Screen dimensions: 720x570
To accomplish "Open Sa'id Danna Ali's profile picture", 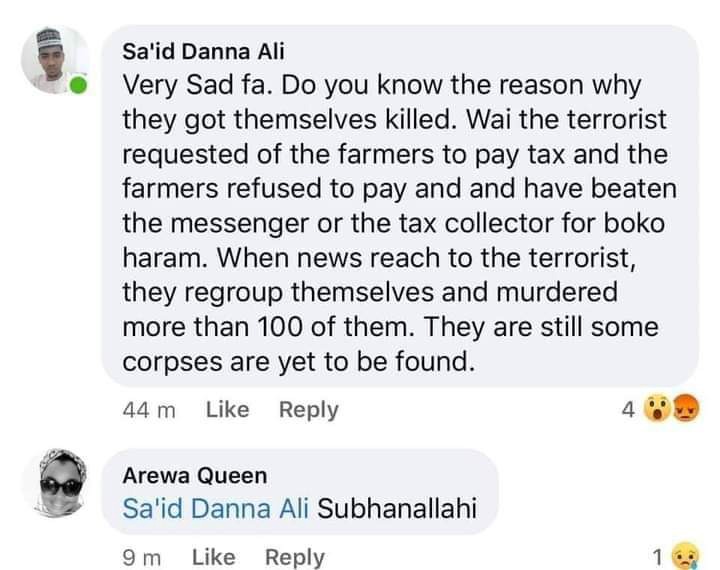I will point(55,61).
